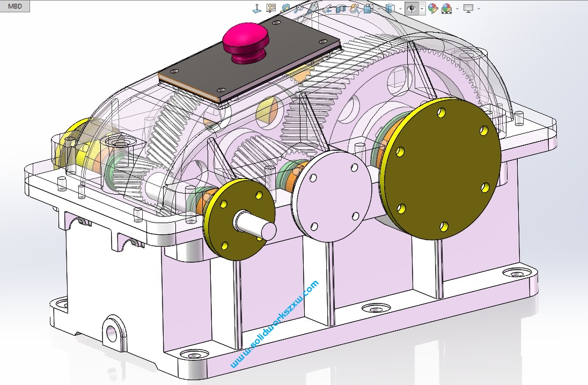Viewport: 588px width, 385px height.
Task: Open the Edit Appearance color tool
Action: coord(432,8)
